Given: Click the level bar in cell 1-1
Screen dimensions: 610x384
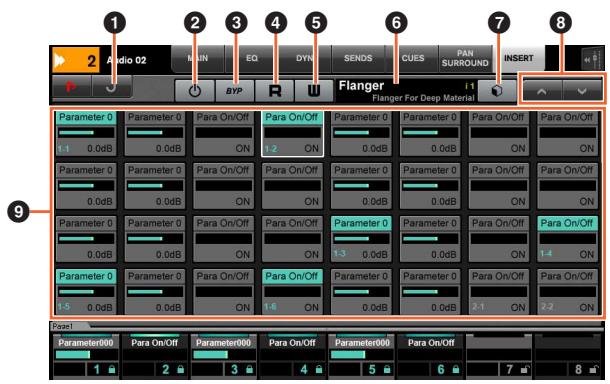Looking at the screenshot, I should [86, 133].
